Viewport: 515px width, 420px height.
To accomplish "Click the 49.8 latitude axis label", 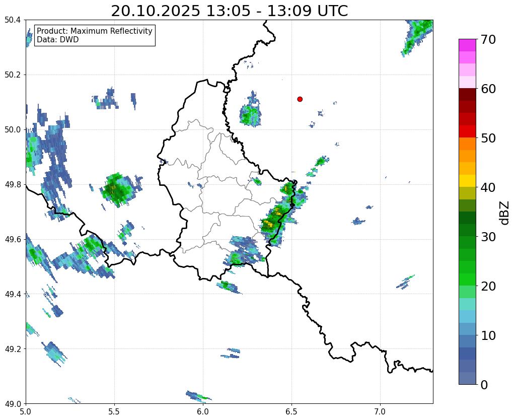I will (13, 185).
